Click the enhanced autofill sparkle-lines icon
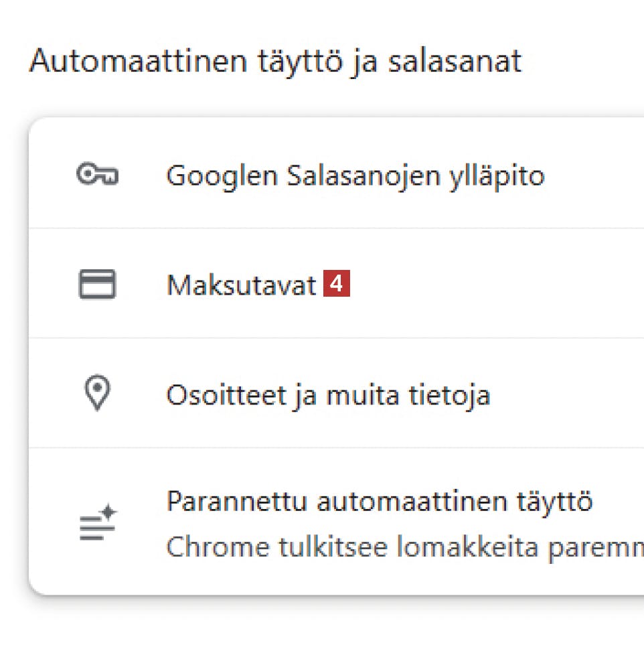The image size is (644, 651). point(97,524)
